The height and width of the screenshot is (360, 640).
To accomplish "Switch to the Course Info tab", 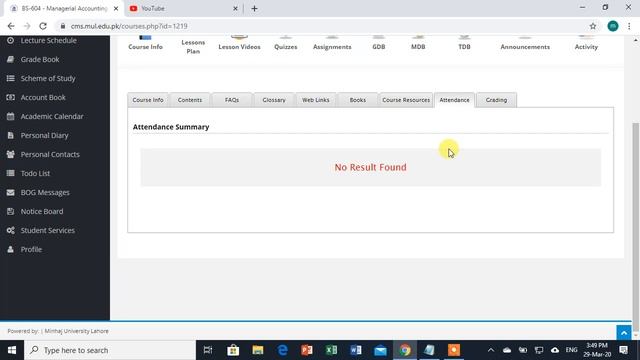I will coord(148,100).
